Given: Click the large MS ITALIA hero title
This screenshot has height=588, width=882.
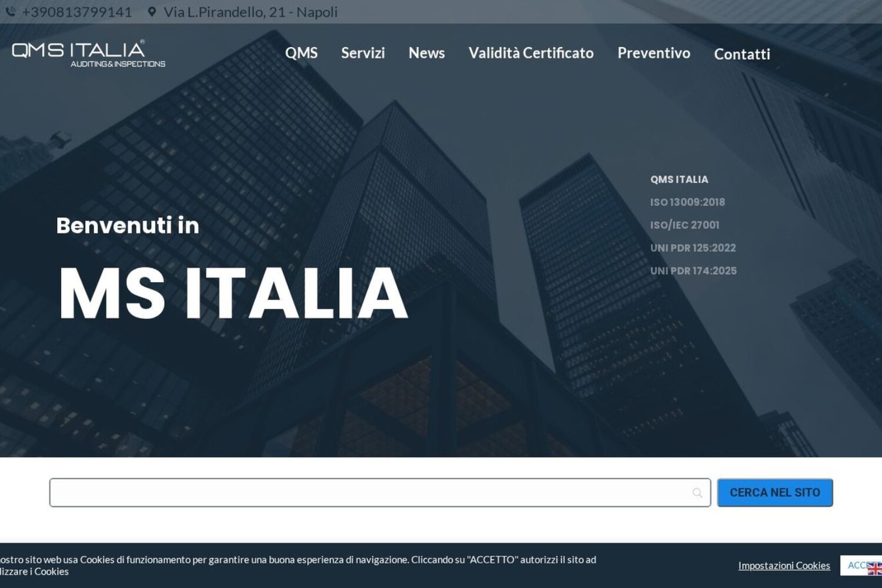Looking at the screenshot, I should tap(233, 293).
